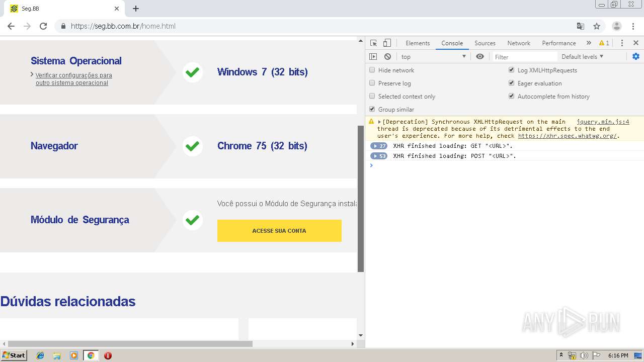Show hidden system tray icons
This screenshot has width=644, height=362.
(561, 355)
